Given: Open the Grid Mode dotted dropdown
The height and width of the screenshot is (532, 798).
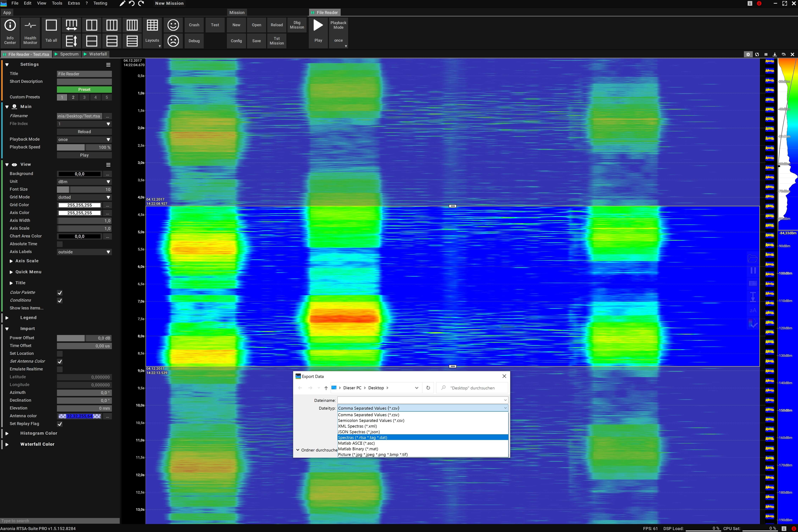Looking at the screenshot, I should (84, 198).
